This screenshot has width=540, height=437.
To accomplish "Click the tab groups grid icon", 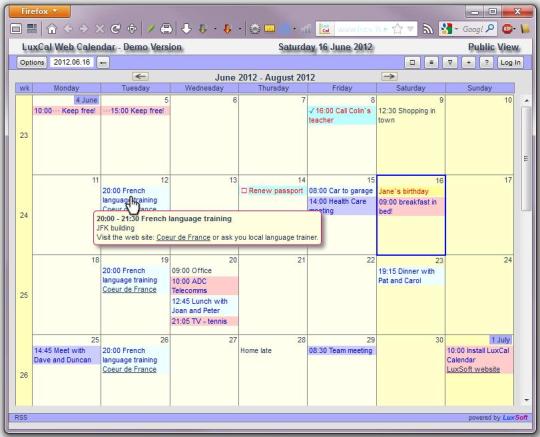I will tap(32, 29).
